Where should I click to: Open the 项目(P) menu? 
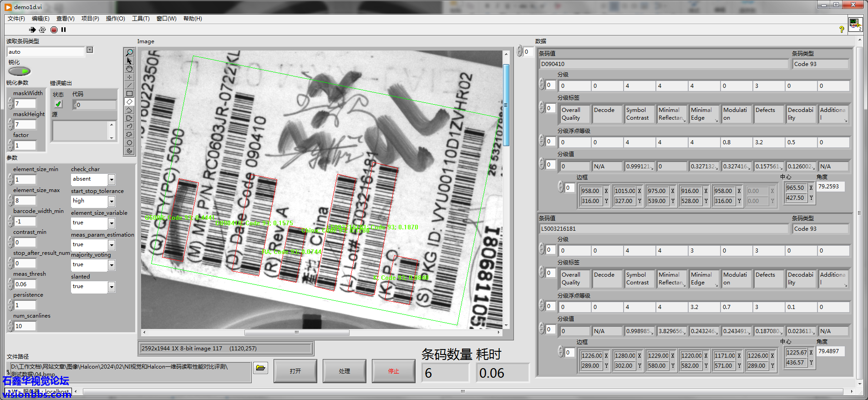[x=90, y=19]
